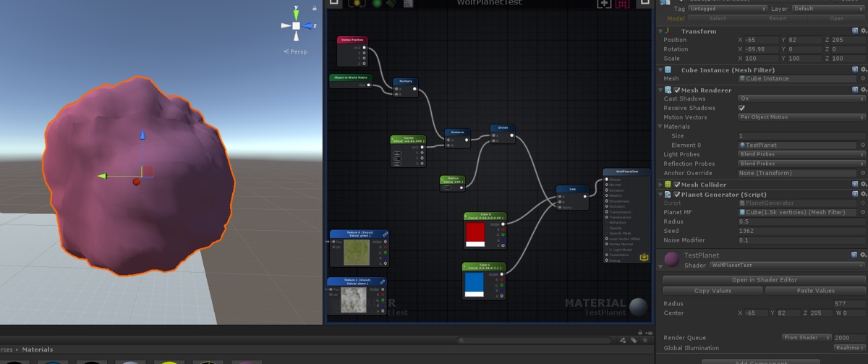This screenshot has width=868, height=364.
Task: Collapse the Transform component foldout
Action: pos(660,31)
